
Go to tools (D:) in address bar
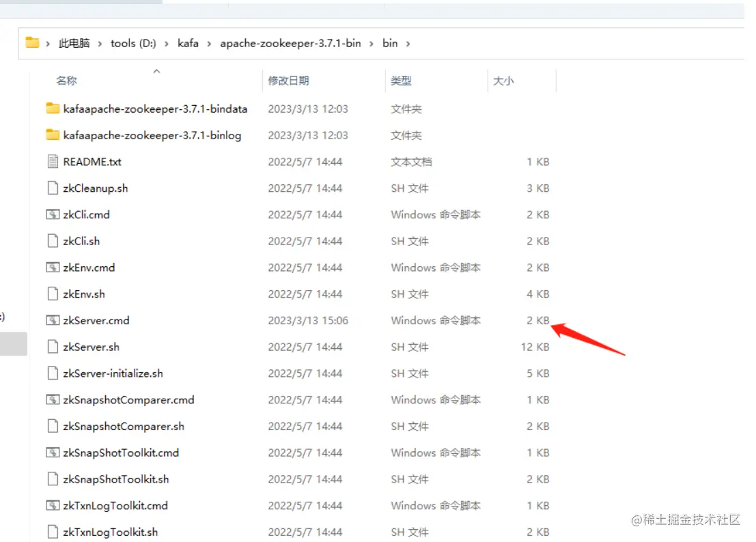133,44
